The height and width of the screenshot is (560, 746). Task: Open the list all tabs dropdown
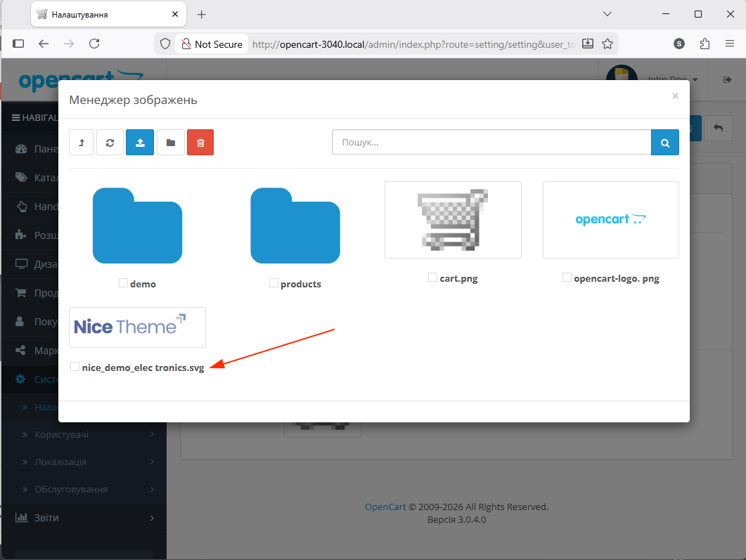click(x=607, y=14)
